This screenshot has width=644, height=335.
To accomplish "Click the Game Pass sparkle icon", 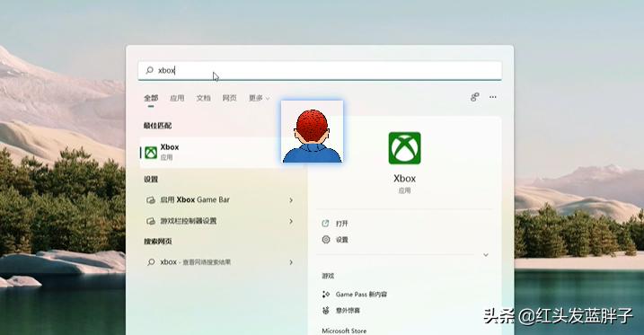I will (x=326, y=295).
